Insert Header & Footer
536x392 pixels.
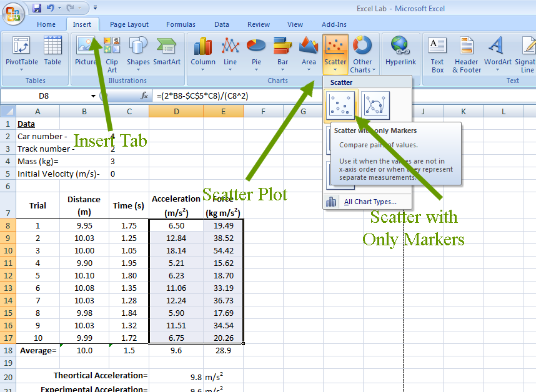click(x=467, y=54)
